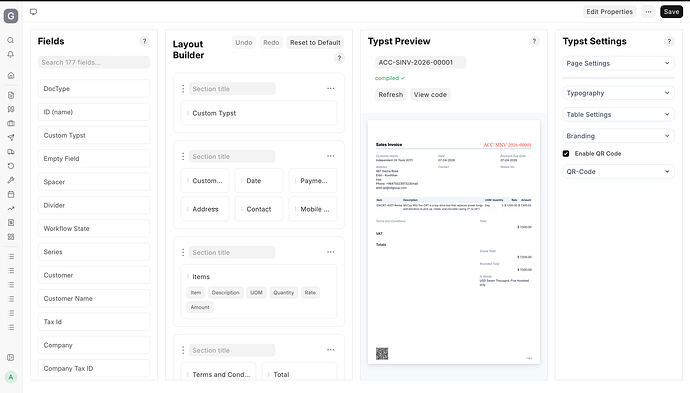Image resolution: width=690 pixels, height=393 pixels.
Task: Expand the QR-Code section
Action: (618, 172)
